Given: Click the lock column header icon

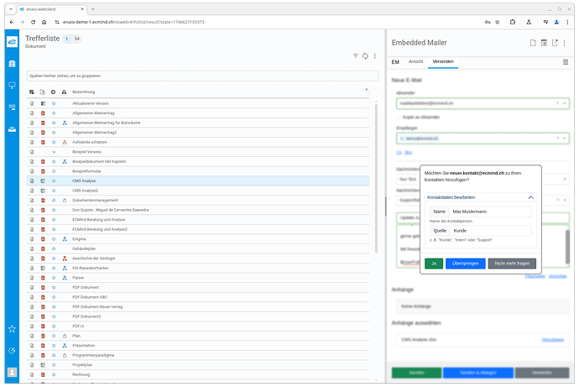Looking at the screenshot, I should coord(64,92).
